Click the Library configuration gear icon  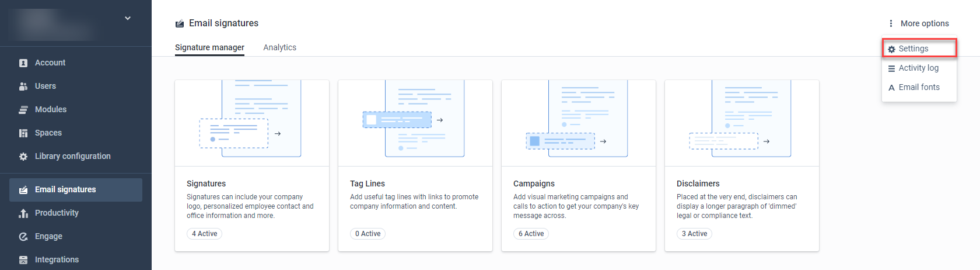point(23,157)
